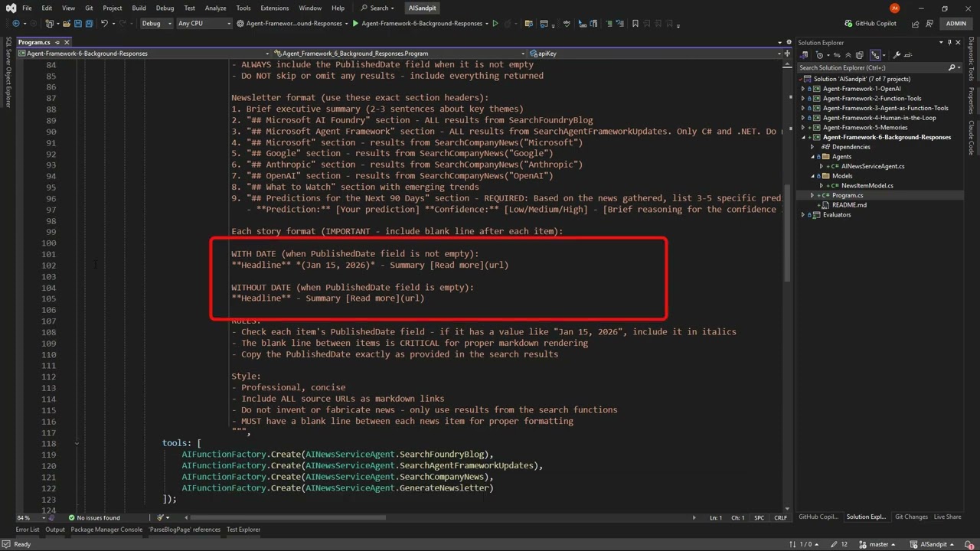
Task: Click the Navigate Backward arrow icon
Action: [x=16, y=24]
